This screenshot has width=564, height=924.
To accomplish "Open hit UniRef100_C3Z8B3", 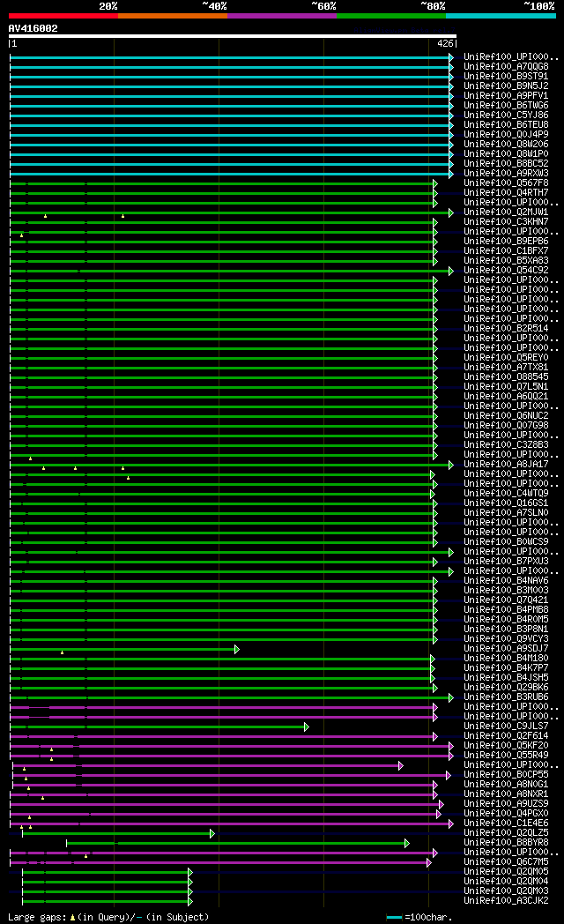I will click(506, 444).
